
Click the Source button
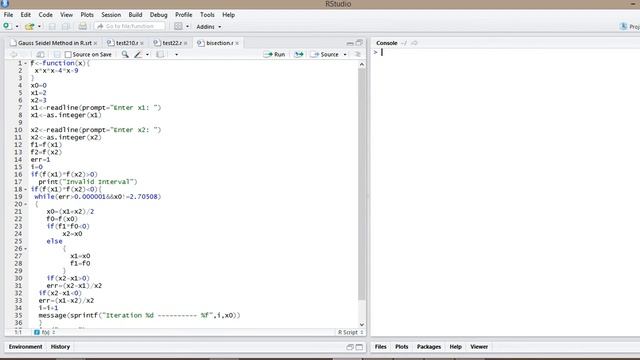click(325, 54)
